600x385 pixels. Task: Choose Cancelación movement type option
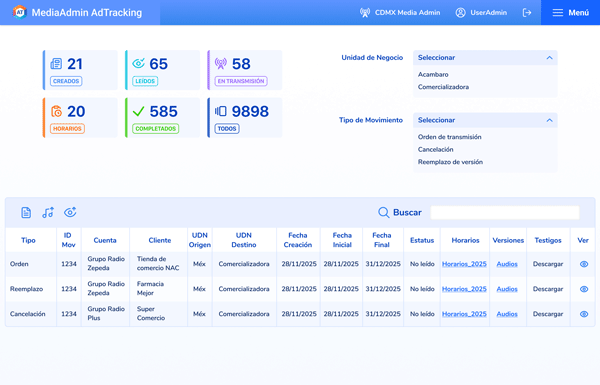pos(435,150)
